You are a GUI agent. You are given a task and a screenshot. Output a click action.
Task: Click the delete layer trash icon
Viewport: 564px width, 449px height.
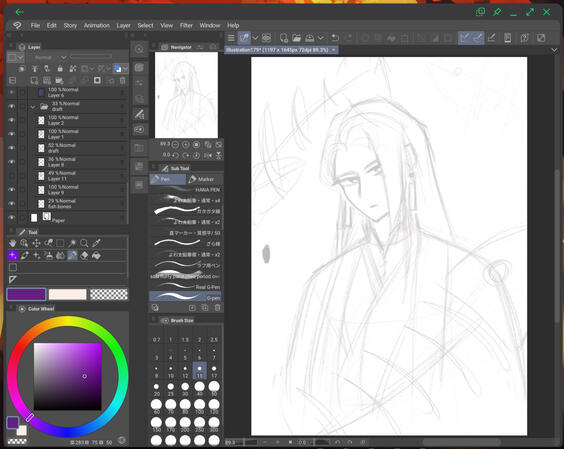pyautogui.click(x=123, y=81)
